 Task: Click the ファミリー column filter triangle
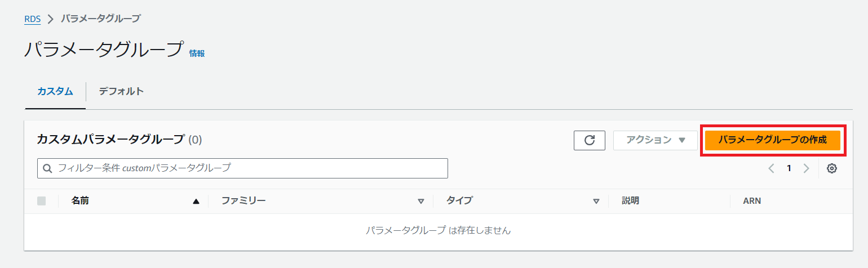click(420, 201)
